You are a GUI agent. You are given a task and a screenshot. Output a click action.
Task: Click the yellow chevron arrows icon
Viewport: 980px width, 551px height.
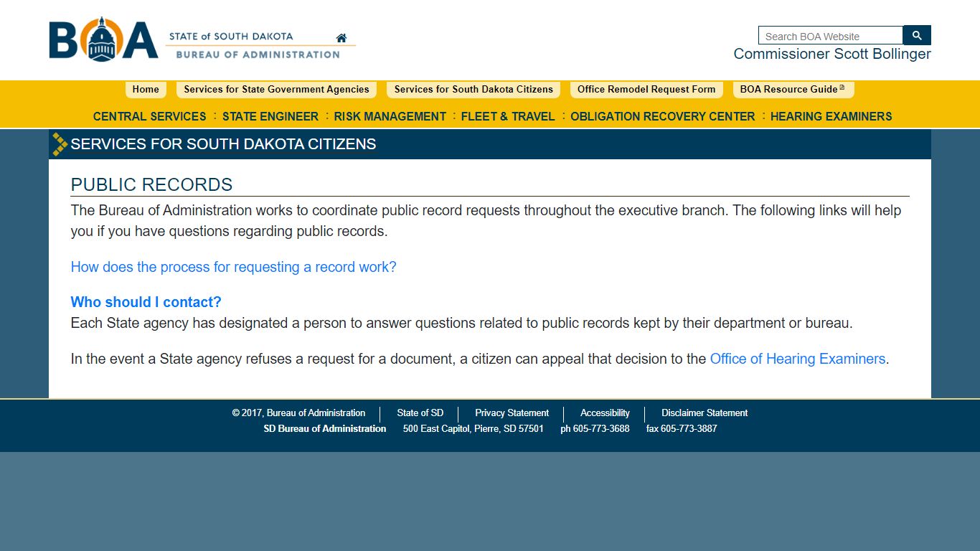pyautogui.click(x=60, y=144)
